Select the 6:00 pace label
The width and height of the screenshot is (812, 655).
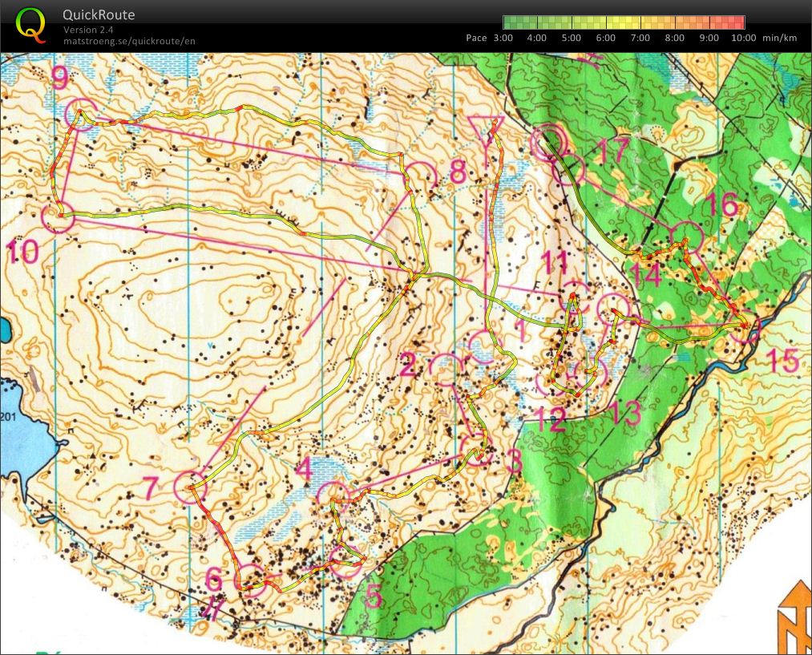click(x=605, y=38)
